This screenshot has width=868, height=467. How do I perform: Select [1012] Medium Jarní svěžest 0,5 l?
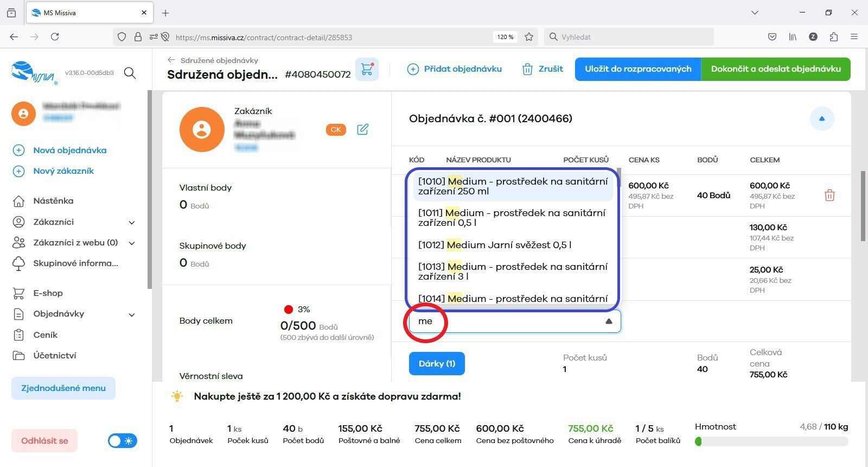tap(495, 245)
